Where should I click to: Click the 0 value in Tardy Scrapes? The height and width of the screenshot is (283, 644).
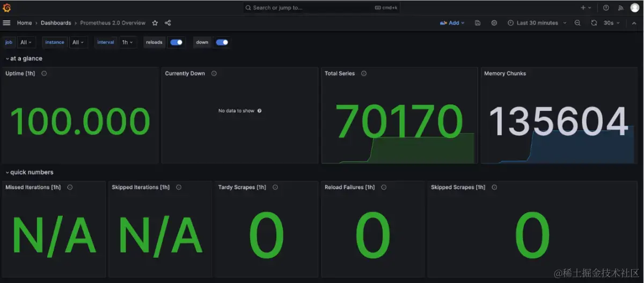[x=267, y=236]
